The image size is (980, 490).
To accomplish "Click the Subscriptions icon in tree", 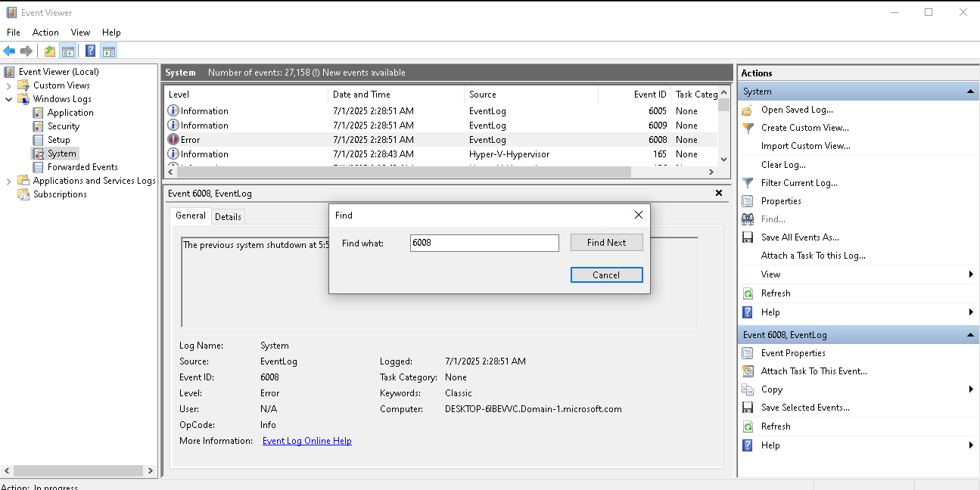I will click(23, 194).
